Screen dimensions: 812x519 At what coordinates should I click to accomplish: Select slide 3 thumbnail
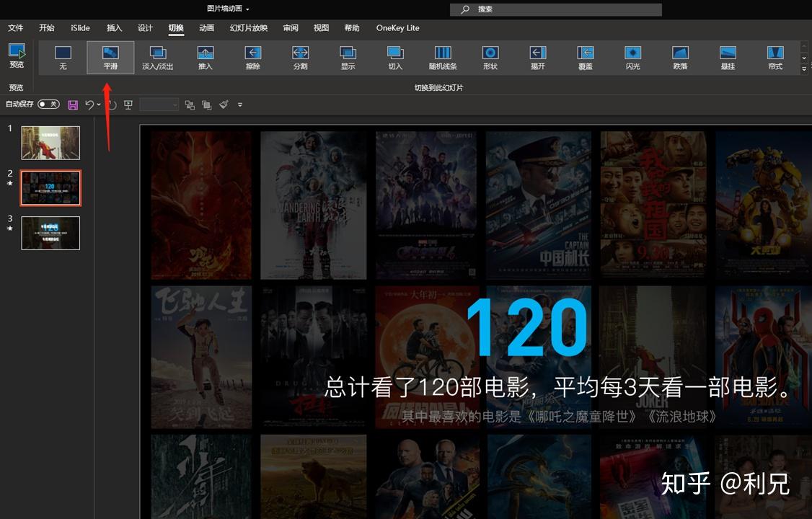point(50,233)
